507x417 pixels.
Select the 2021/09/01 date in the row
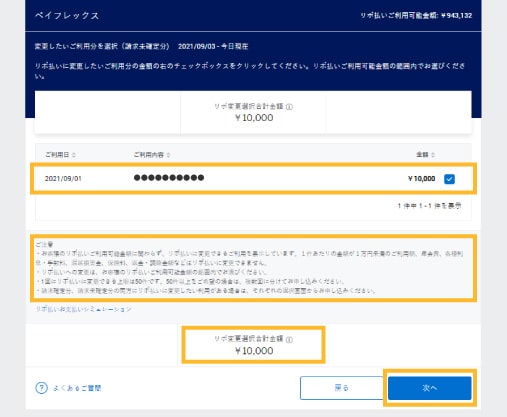[63, 179]
